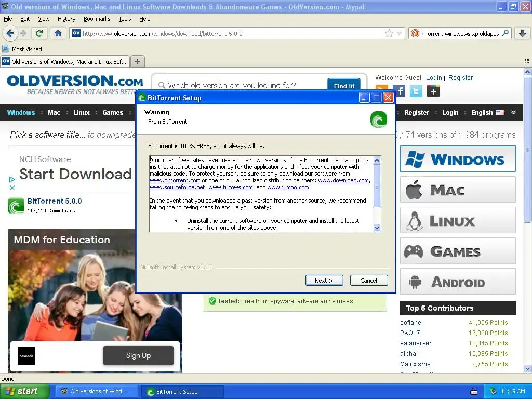Image resolution: width=532 pixels, height=399 pixels.
Task: Close the ad with the X icon
Action: [x=12, y=188]
